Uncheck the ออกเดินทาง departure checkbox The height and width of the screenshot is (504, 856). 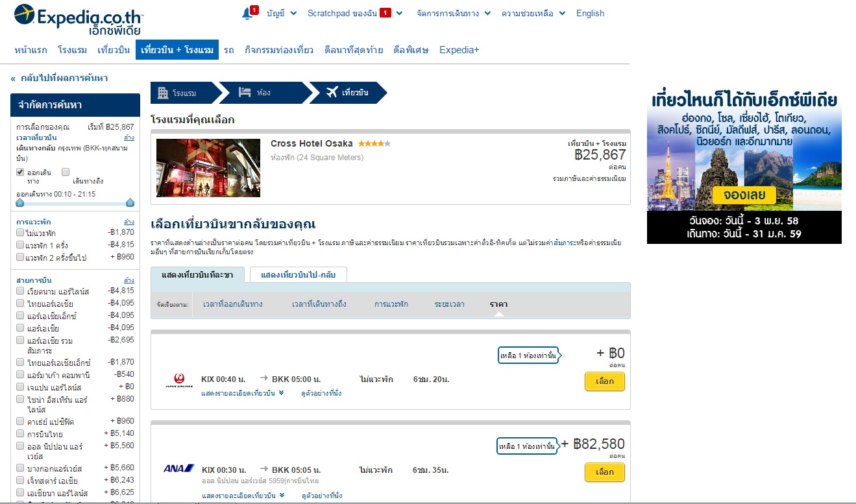(x=21, y=173)
